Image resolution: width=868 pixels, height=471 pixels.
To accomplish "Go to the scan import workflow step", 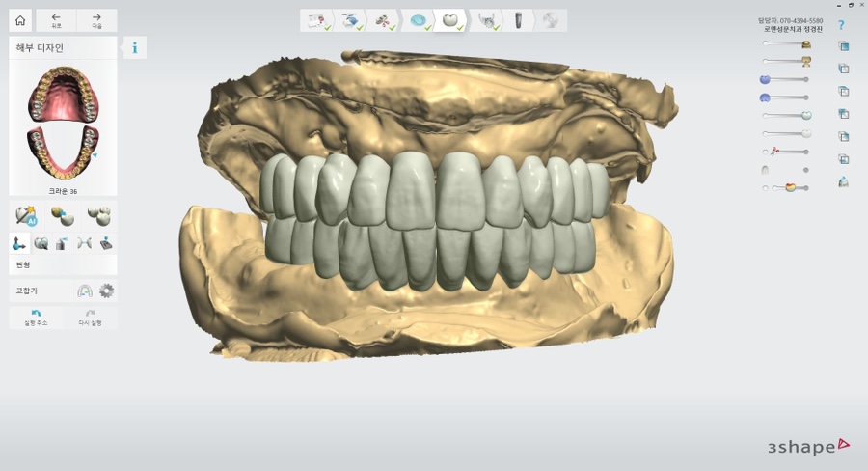I will click(350, 21).
